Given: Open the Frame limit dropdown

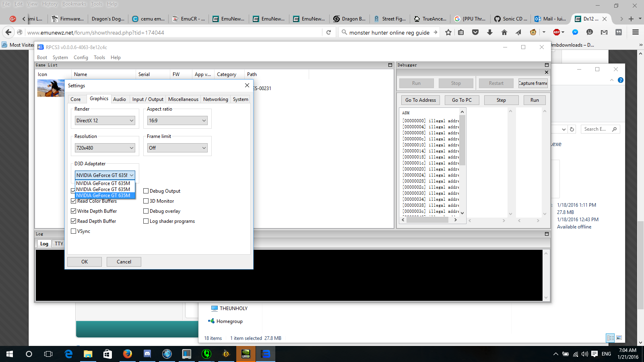Looking at the screenshot, I should [x=177, y=148].
